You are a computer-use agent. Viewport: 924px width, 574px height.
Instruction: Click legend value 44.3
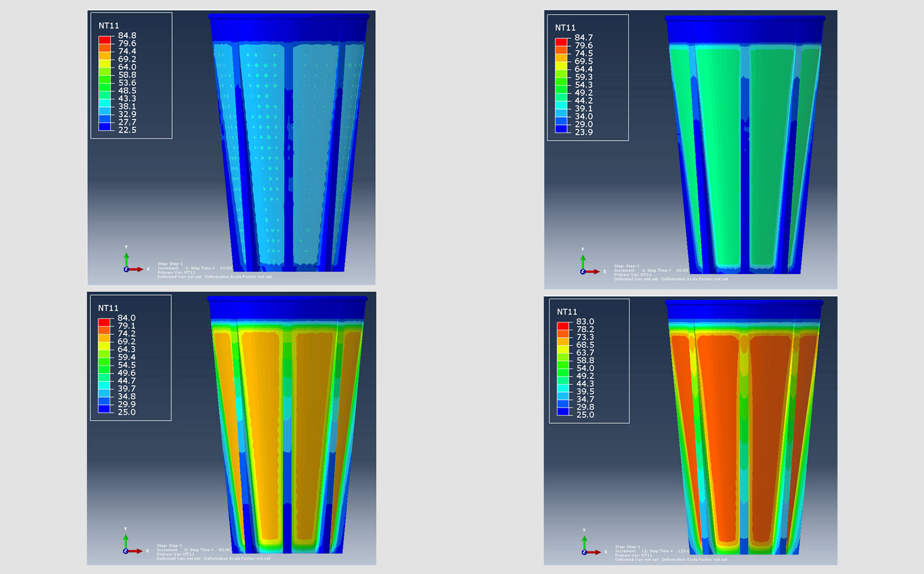click(586, 384)
